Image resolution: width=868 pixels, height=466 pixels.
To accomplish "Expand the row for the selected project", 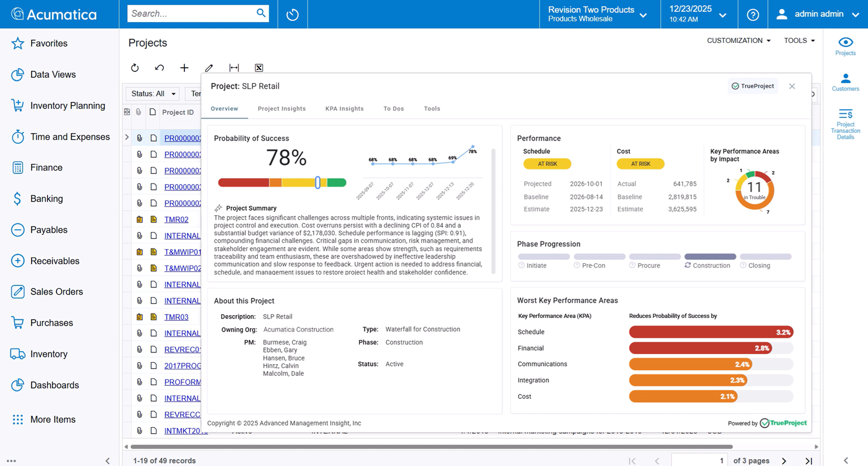I will click(127, 137).
